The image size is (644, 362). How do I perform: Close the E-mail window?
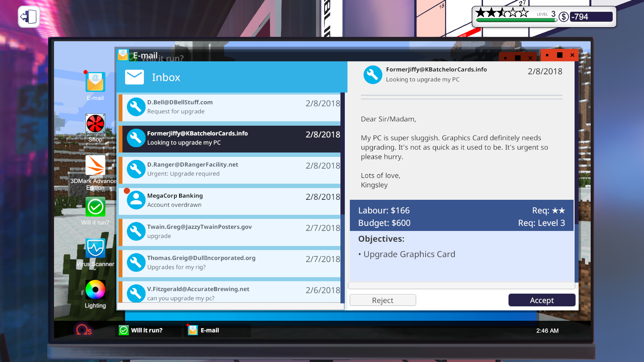click(x=572, y=55)
